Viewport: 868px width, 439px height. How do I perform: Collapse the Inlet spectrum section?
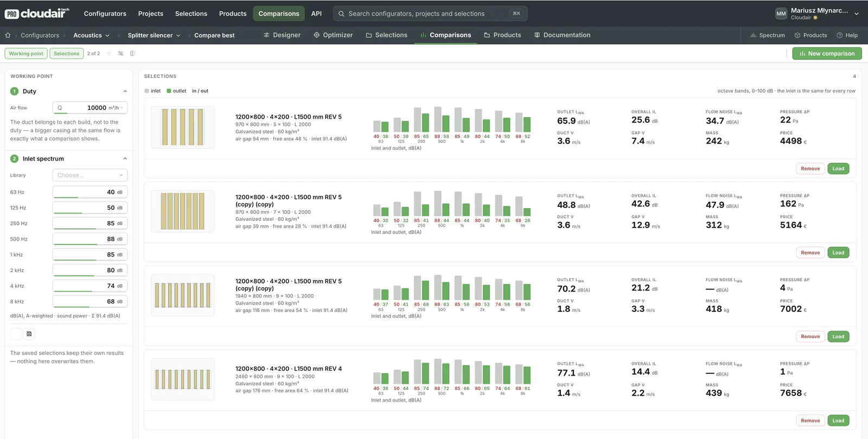(125, 159)
